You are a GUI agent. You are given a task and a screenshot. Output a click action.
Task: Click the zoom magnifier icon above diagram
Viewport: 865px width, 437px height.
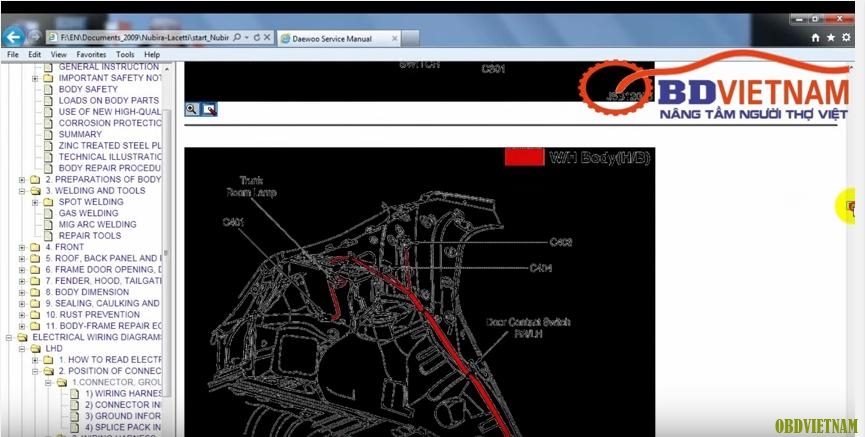pyautogui.click(x=191, y=109)
